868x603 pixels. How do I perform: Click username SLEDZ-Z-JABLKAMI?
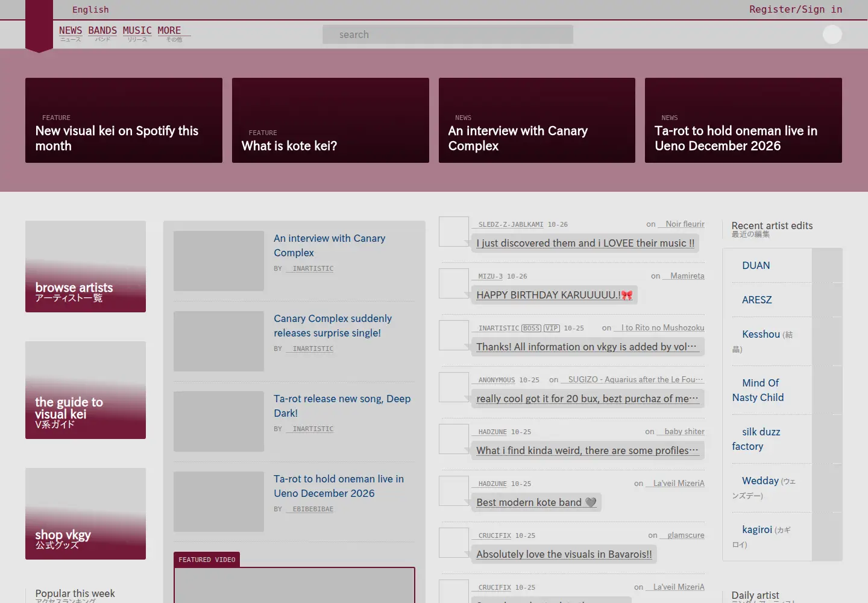coord(508,224)
